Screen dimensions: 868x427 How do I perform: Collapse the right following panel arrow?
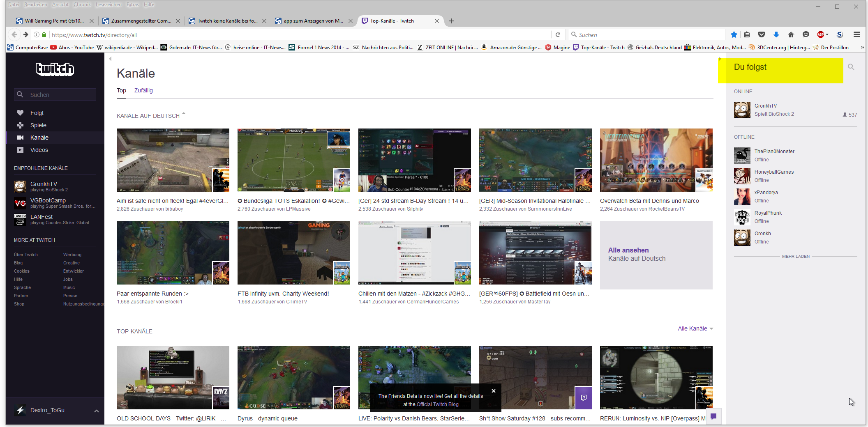(720, 59)
